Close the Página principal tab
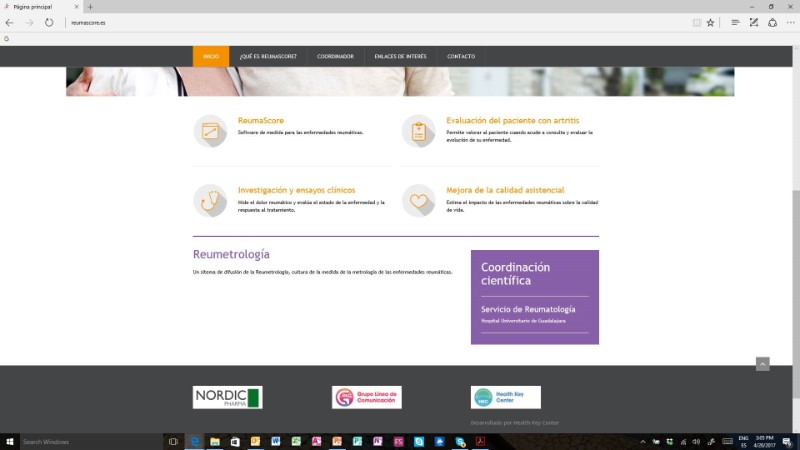 tap(77, 7)
